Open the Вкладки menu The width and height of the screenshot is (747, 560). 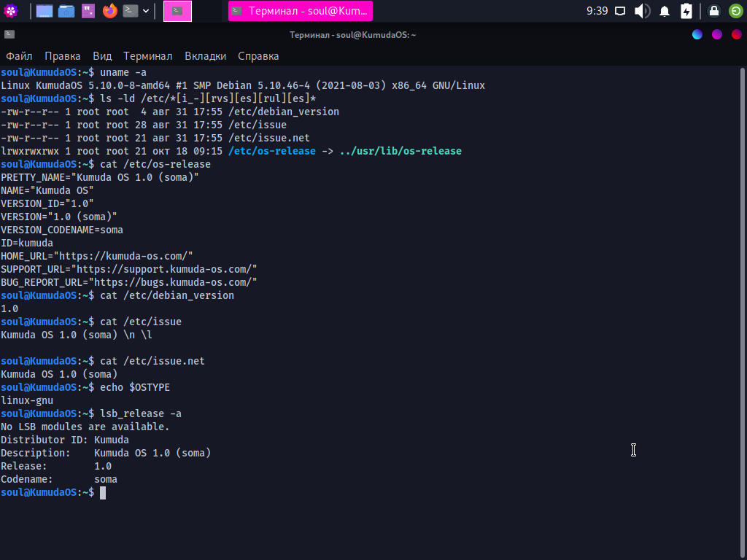coord(205,56)
